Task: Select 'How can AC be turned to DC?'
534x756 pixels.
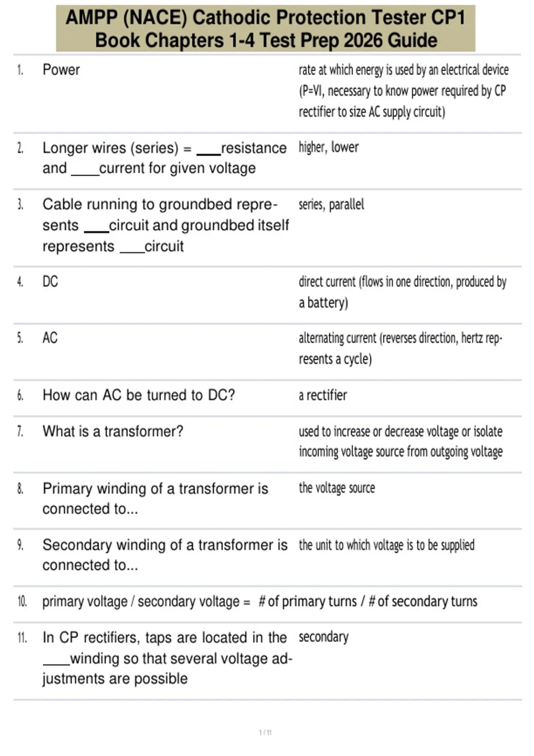Action: pos(139,395)
